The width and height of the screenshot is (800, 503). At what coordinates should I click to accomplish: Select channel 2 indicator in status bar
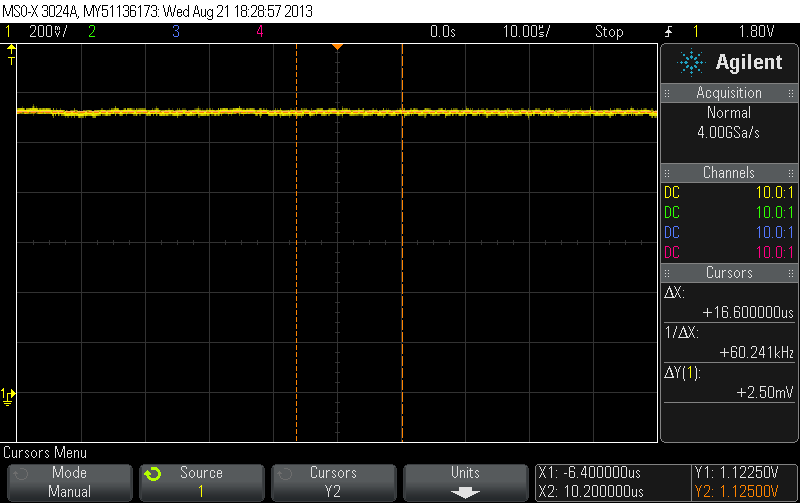(x=92, y=32)
